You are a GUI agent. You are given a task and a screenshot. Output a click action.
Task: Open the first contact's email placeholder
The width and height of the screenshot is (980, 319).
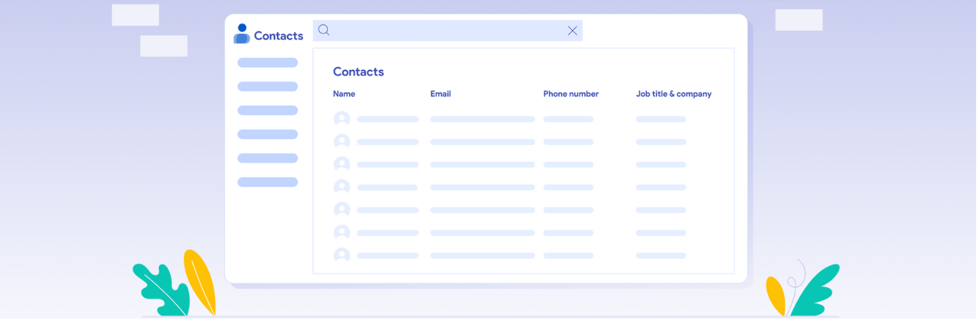click(x=482, y=119)
